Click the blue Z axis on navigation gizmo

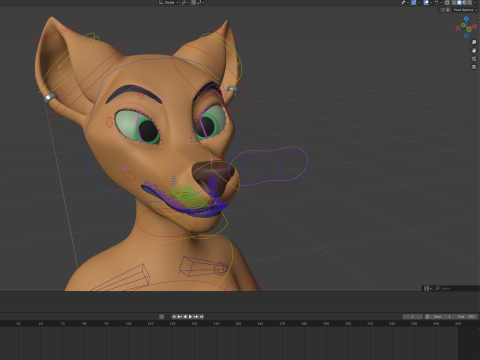point(466,19)
